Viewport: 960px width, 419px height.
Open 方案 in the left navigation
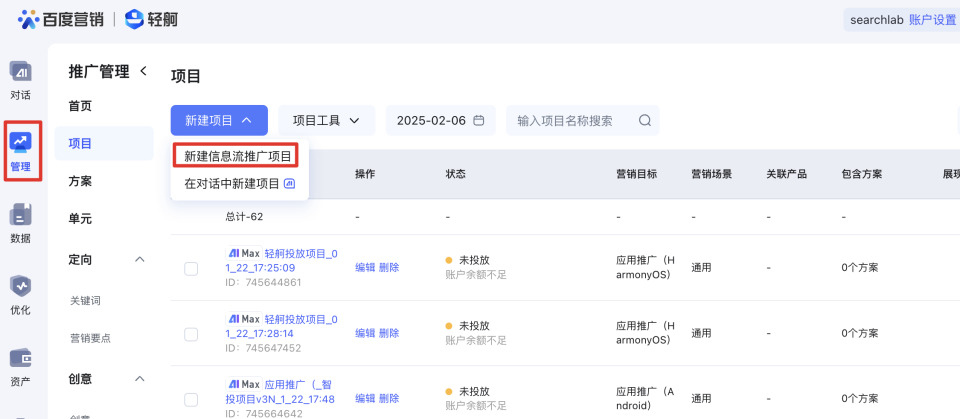[80, 181]
